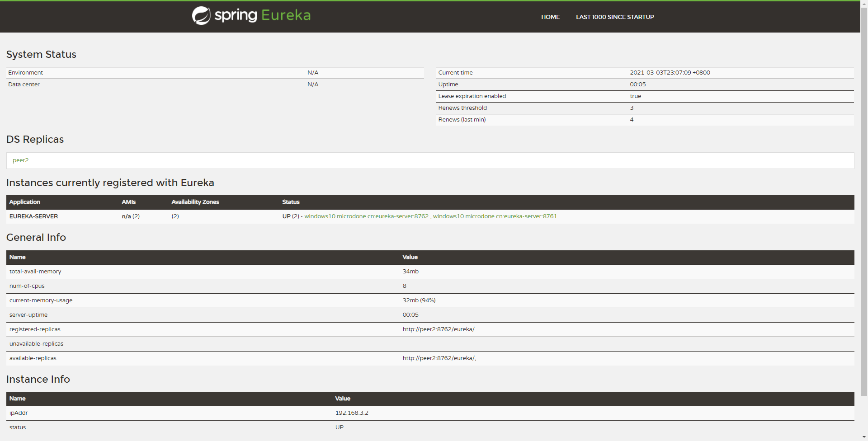
Task: Select the server-uptime row label
Action: pos(28,315)
